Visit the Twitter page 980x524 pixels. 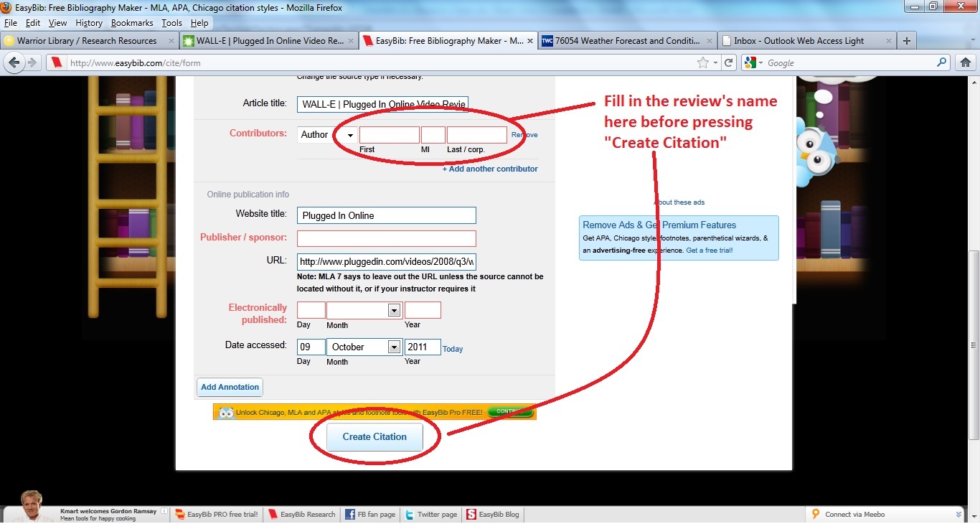[x=431, y=514]
